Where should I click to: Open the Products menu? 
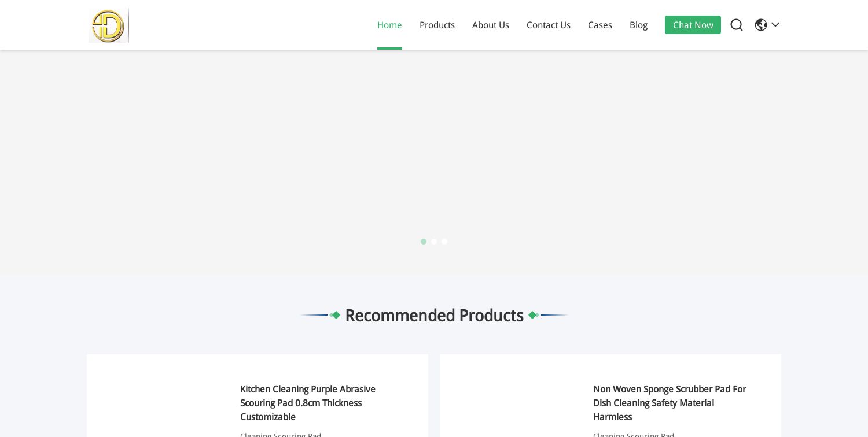click(437, 25)
